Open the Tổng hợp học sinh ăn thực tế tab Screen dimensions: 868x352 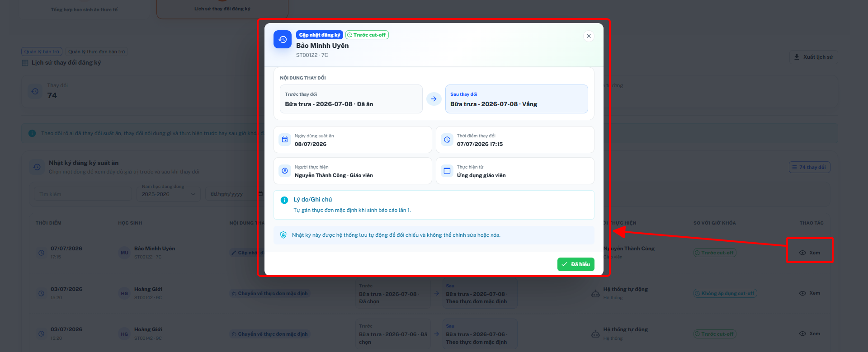point(84,9)
